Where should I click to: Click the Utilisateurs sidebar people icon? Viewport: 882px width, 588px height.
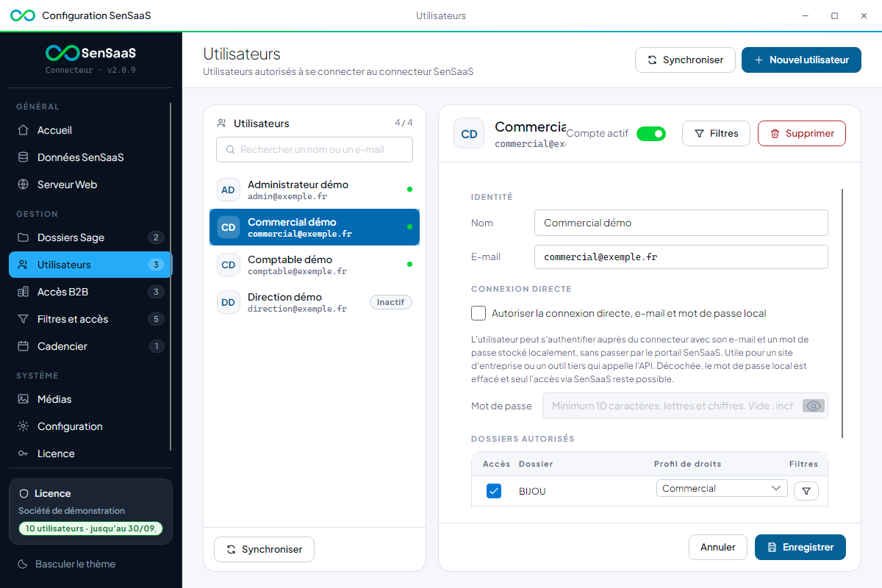point(24,265)
